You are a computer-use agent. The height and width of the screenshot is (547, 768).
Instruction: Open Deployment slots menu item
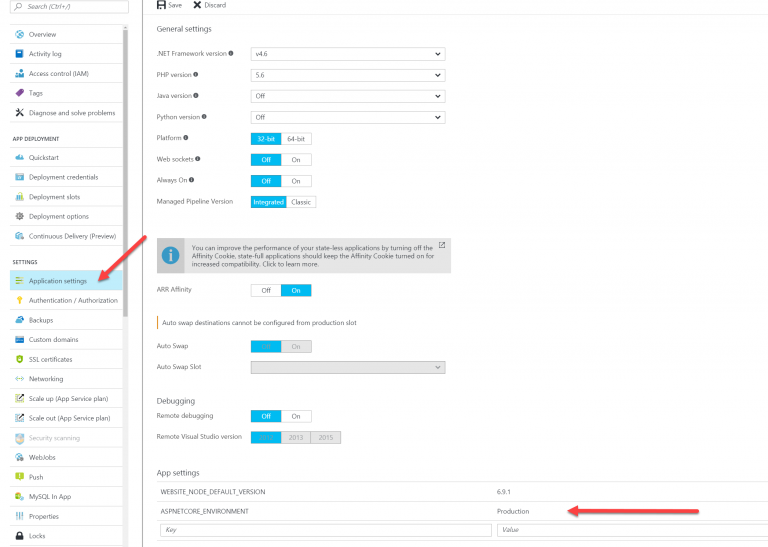click(54, 197)
